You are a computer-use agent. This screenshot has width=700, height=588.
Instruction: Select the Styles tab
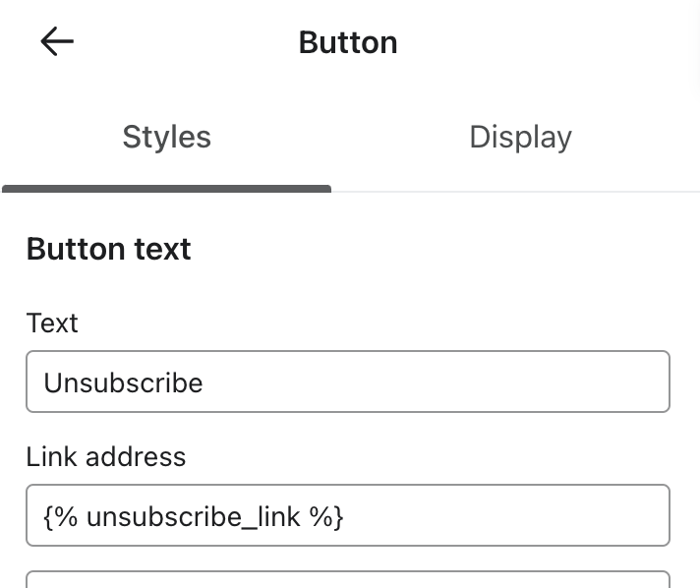(166, 137)
